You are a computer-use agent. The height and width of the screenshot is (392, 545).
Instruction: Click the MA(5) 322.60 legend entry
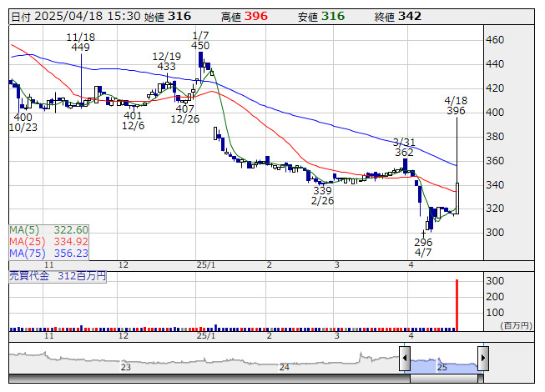(x=48, y=230)
